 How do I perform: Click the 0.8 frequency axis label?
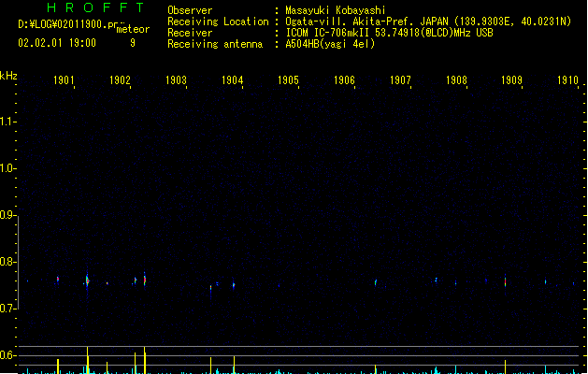[7, 262]
